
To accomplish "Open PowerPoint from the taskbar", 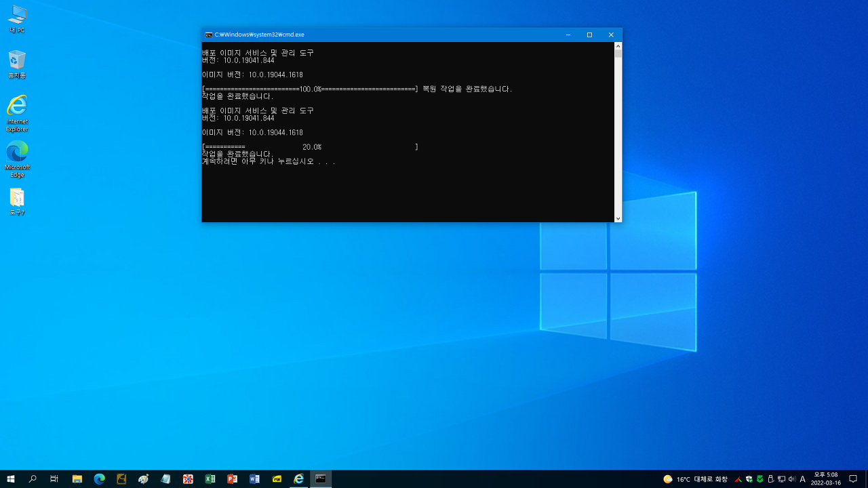I will pos(233,479).
